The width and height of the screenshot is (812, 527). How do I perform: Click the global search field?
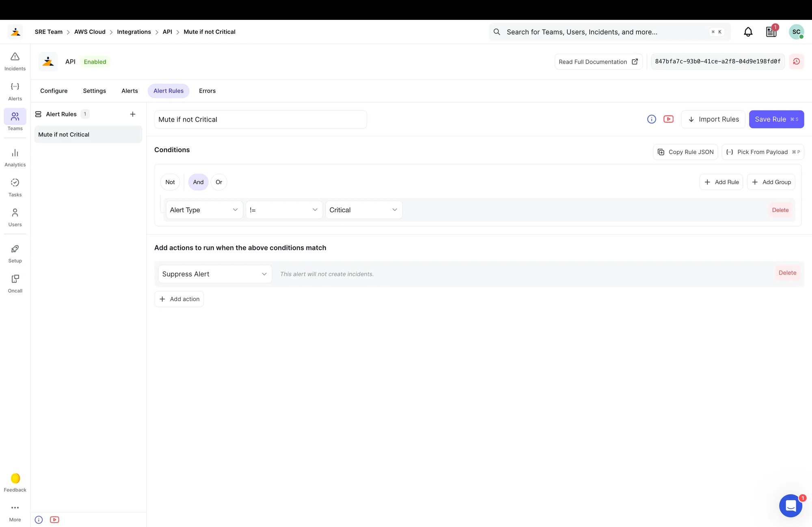pos(609,32)
